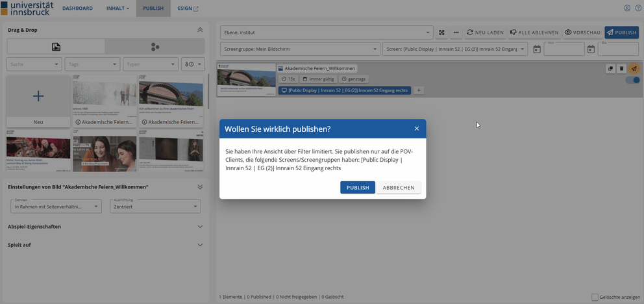Open the Tags filter dropdown
This screenshot has height=304, width=644.
(92, 64)
